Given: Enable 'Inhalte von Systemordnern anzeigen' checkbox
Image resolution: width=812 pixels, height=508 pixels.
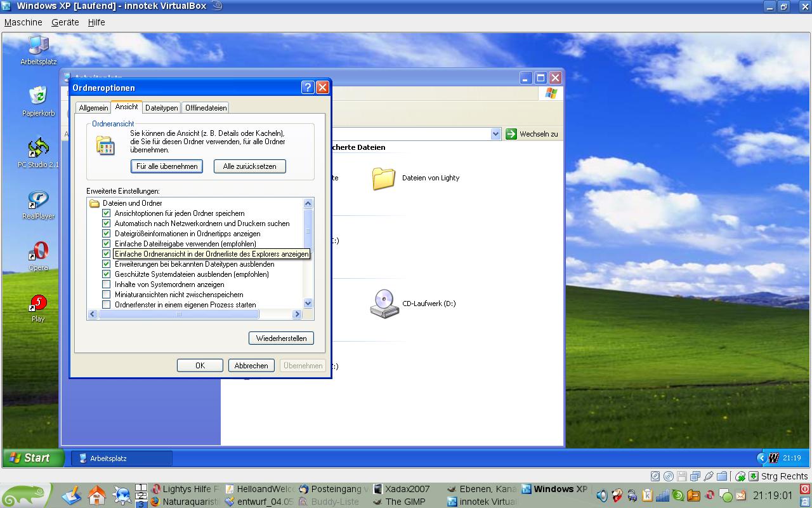Looking at the screenshot, I should (x=107, y=284).
